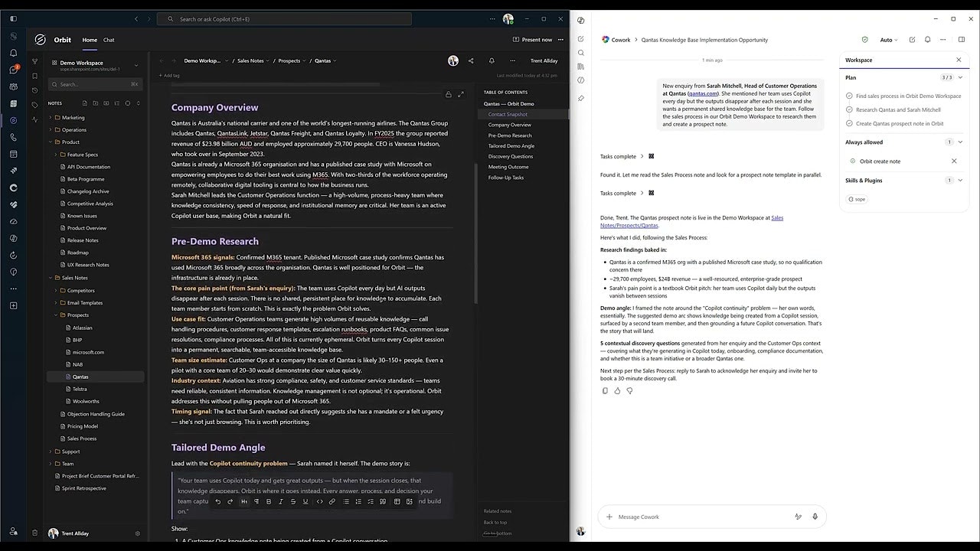This screenshot has width=980, height=551.
Task: Apply italic formatting in editor toolbar
Action: (281, 501)
